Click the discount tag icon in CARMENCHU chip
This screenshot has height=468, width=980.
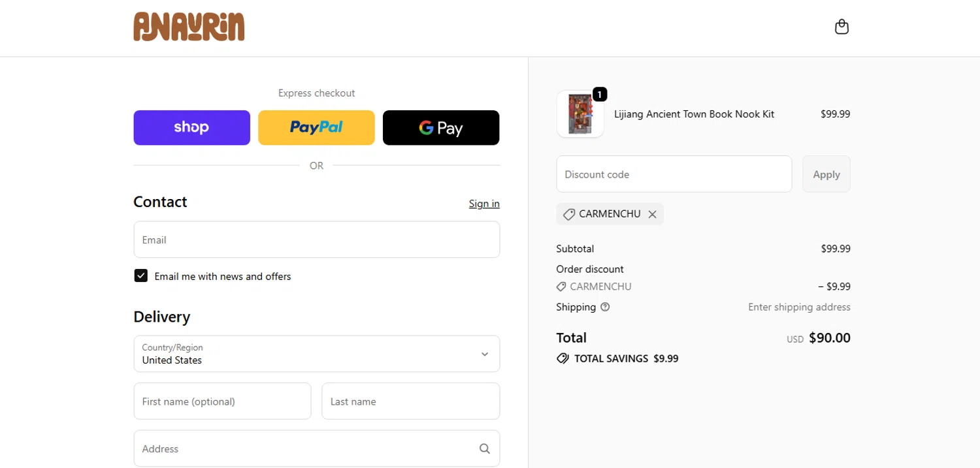click(568, 214)
